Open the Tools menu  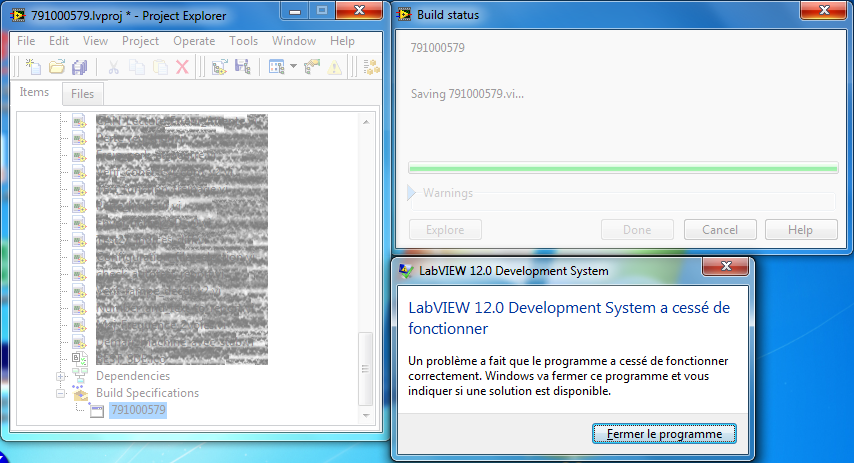[243, 41]
